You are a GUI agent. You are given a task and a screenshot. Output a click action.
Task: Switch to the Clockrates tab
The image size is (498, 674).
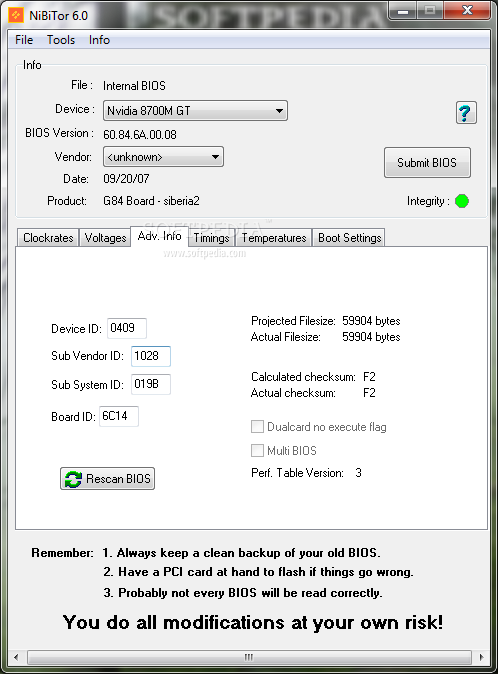[48, 238]
